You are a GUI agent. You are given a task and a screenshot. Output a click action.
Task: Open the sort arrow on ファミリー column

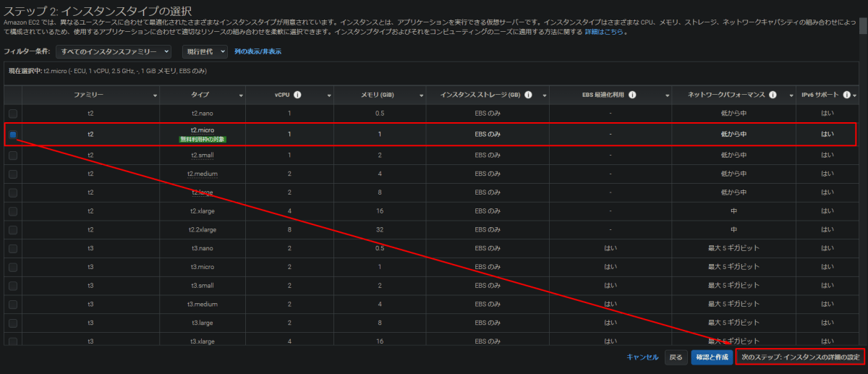tap(155, 95)
